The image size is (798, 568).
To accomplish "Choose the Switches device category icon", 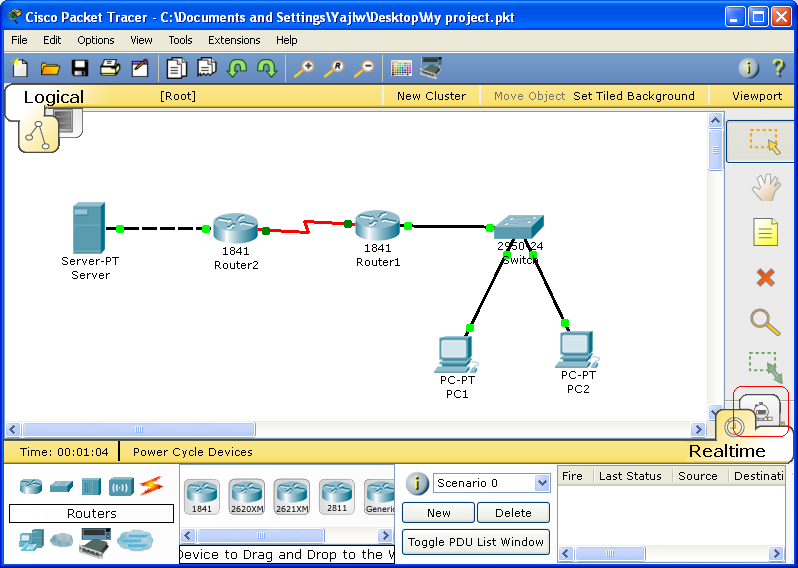I will point(62,487).
